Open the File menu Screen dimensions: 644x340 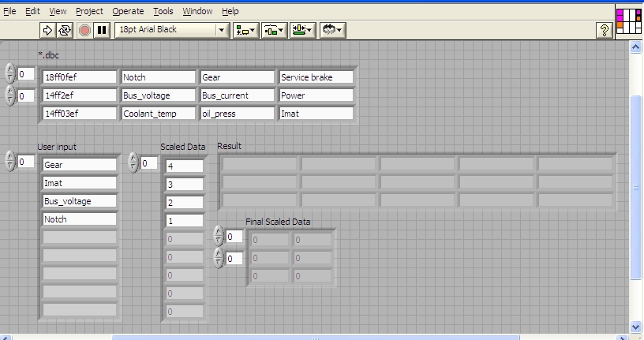[x=9, y=11]
